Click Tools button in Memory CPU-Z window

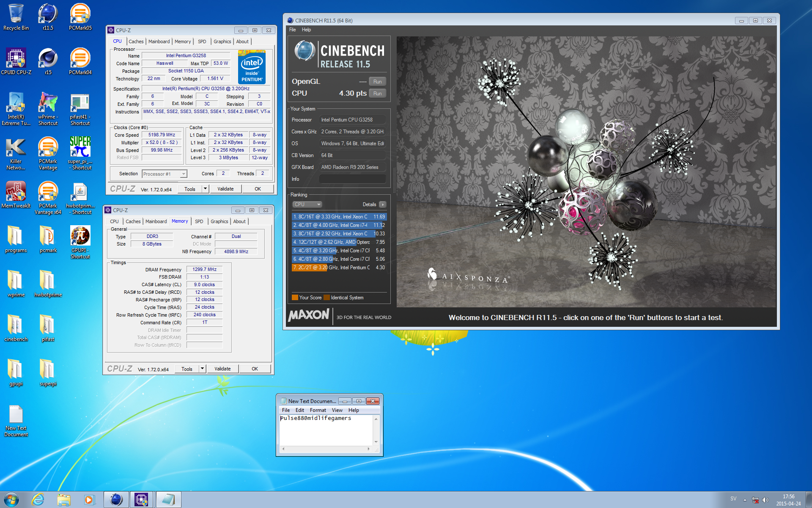187,369
